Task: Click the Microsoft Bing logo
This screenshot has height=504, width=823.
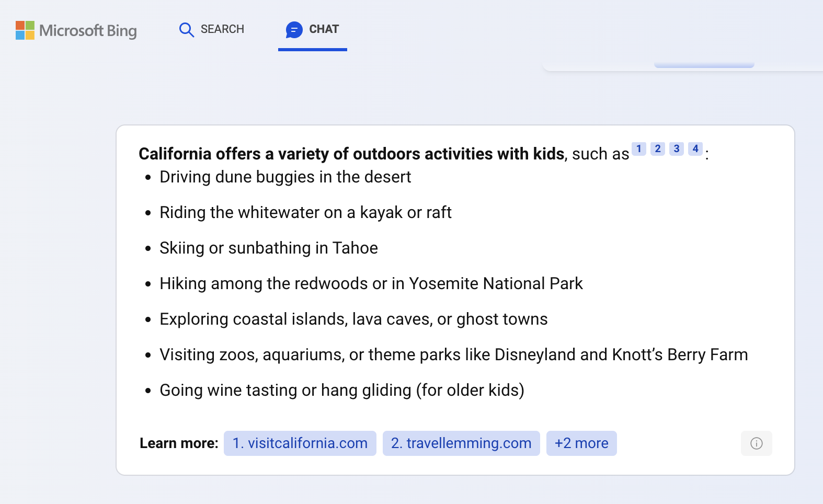Action: pyautogui.click(x=76, y=31)
